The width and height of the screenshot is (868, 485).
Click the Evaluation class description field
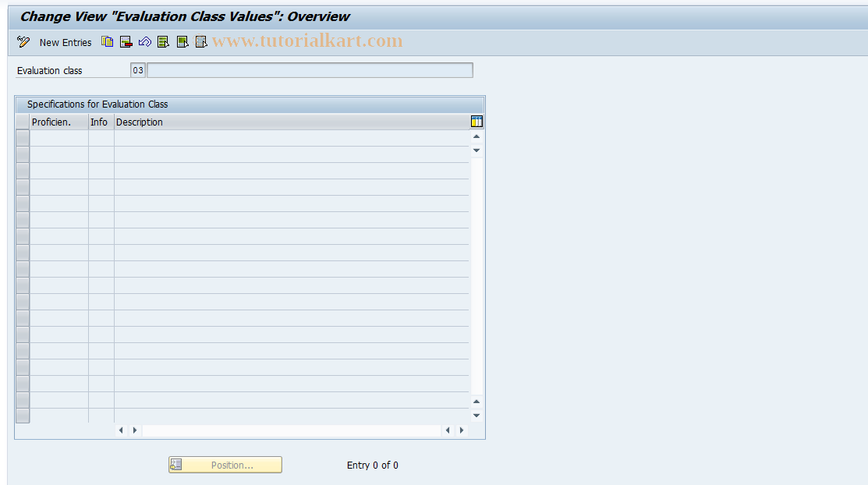(x=310, y=70)
